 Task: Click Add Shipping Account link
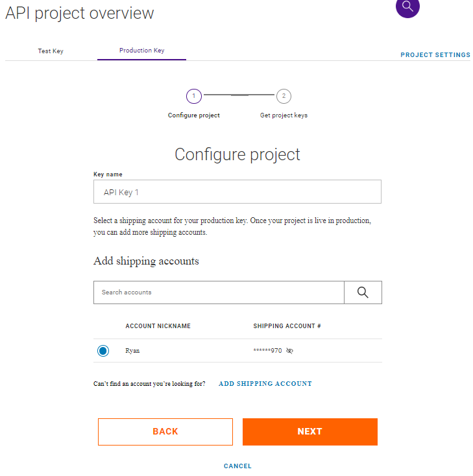[x=265, y=384]
